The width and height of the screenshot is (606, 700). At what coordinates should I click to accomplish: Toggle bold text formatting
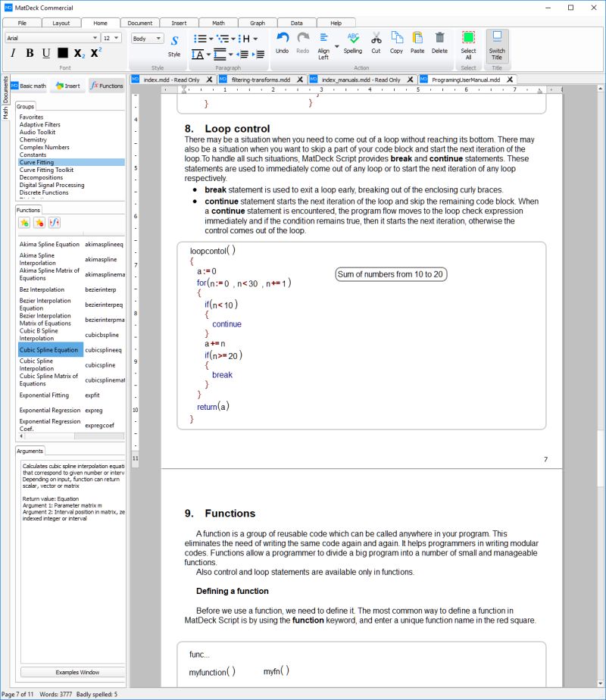30,53
